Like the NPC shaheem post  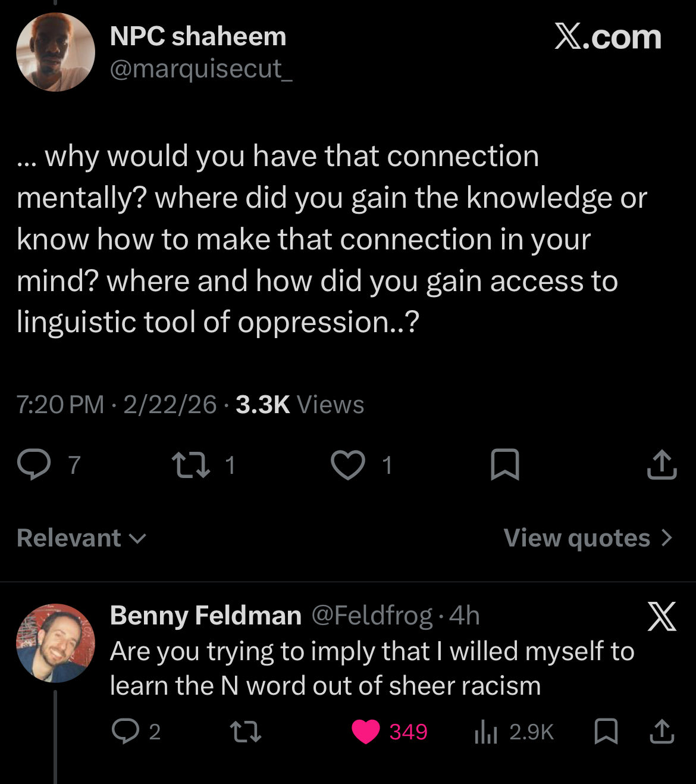348,465
